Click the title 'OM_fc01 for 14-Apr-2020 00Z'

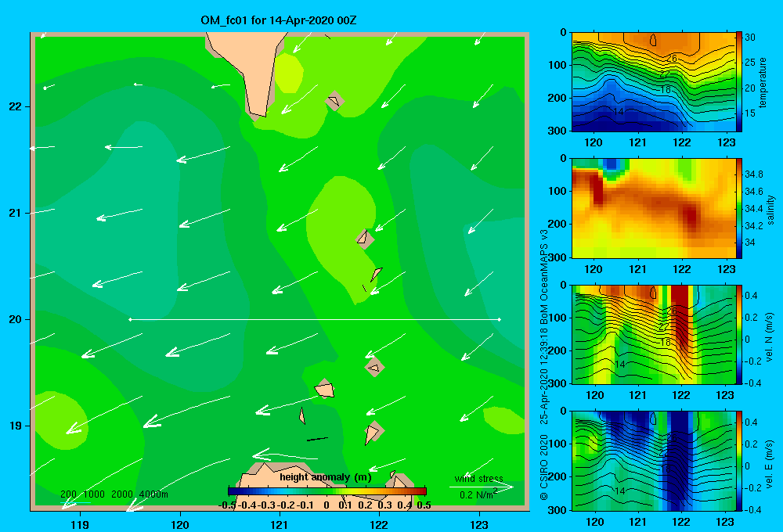(279, 20)
